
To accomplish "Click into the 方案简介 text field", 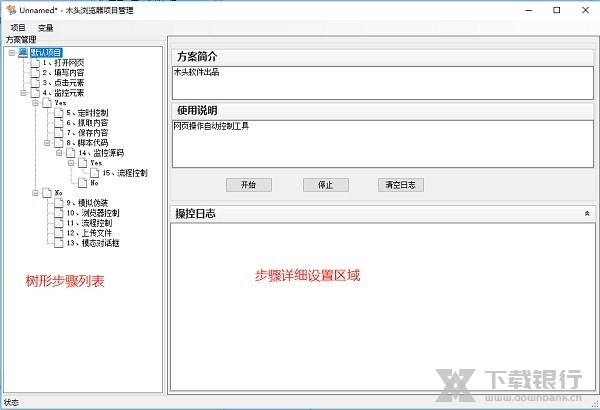I will [x=382, y=82].
